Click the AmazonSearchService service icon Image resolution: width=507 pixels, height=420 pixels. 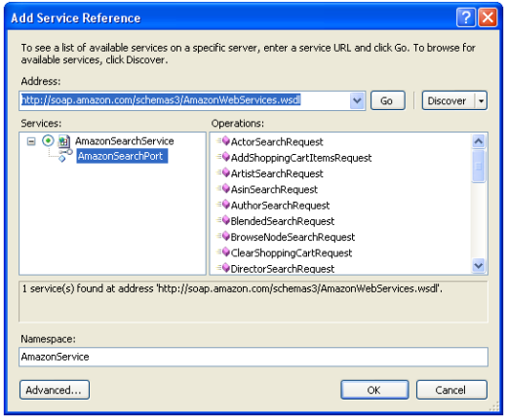click(64, 141)
